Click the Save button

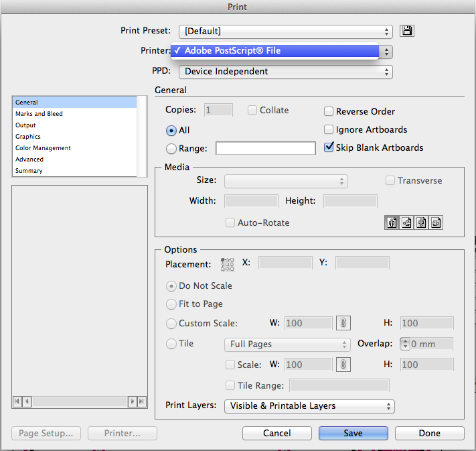click(x=353, y=434)
